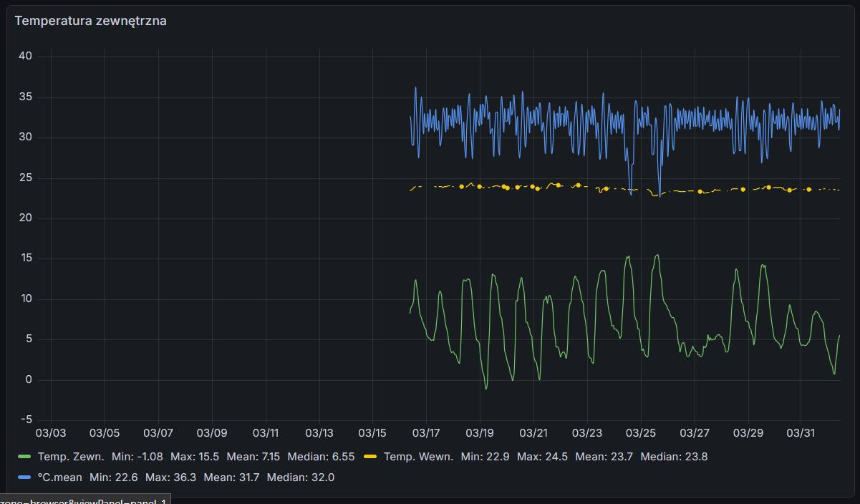The height and width of the screenshot is (504, 860).
Task: Click the 03/17 x-axis date label
Action: (x=426, y=433)
